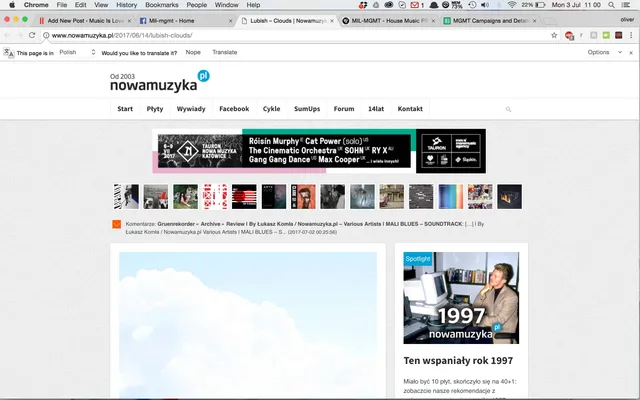Click the Time Machine clock icon
Image resolution: width=640 pixels, height=400 pixels.
coord(472,5)
